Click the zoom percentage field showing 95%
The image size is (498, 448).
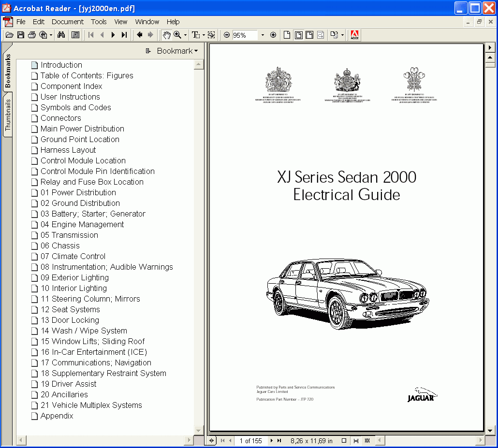coord(245,35)
